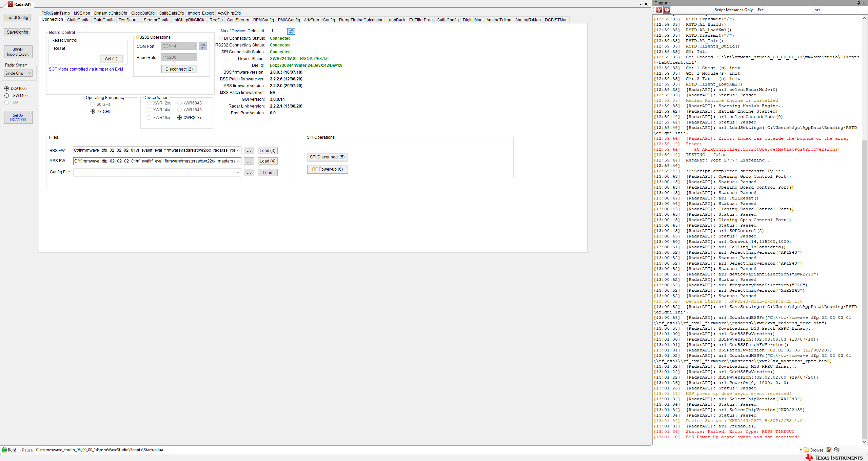The image size is (868, 461).
Task: Browse for a Lua script file
Action: click(x=814, y=450)
